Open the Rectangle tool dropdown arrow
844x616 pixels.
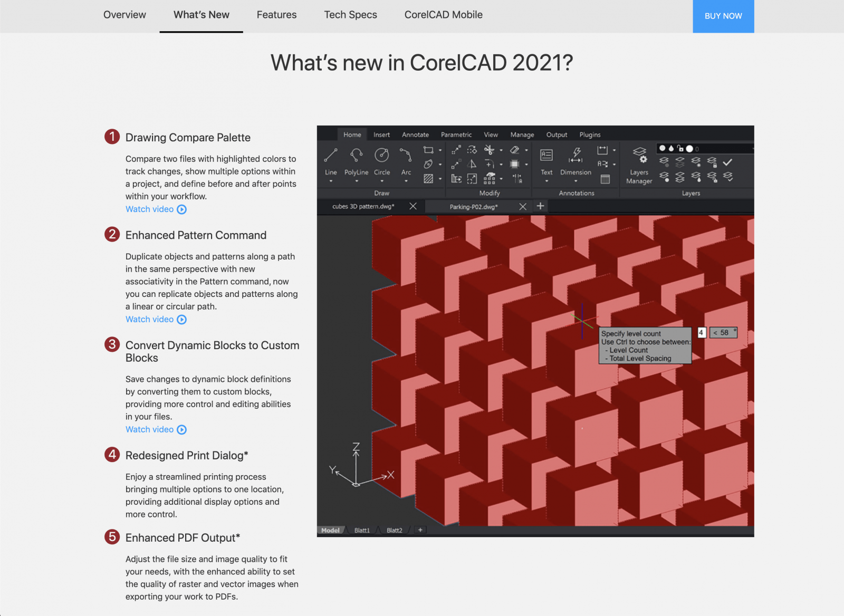pyautogui.click(x=440, y=150)
